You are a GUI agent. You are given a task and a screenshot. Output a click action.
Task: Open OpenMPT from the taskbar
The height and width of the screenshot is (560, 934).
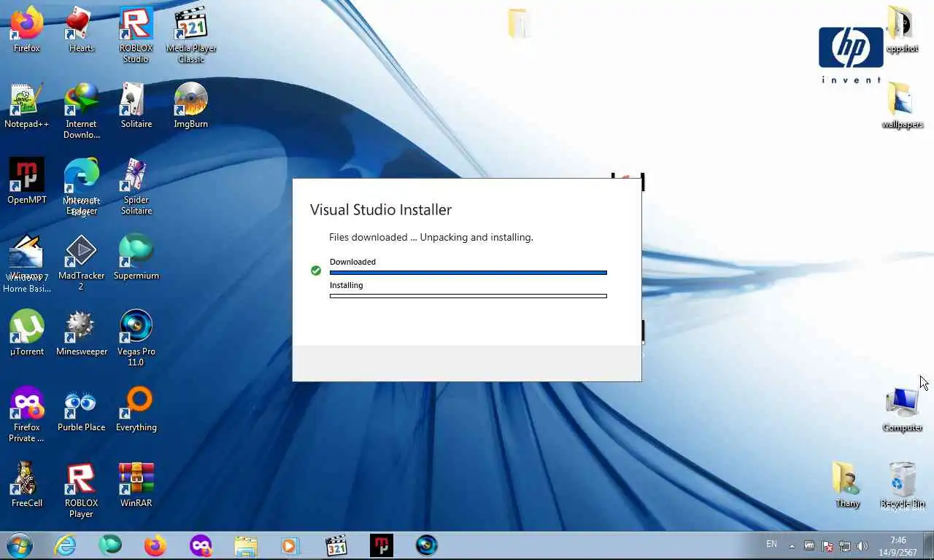tap(382, 545)
